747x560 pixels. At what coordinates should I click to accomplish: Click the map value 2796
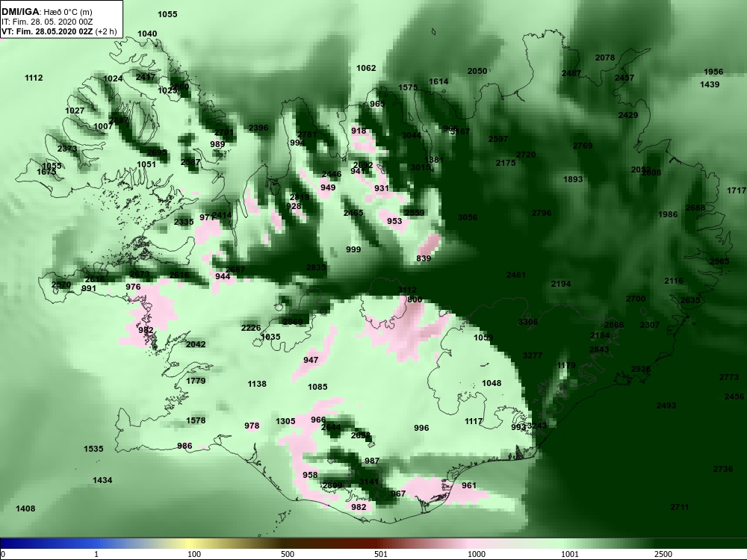pyautogui.click(x=542, y=213)
